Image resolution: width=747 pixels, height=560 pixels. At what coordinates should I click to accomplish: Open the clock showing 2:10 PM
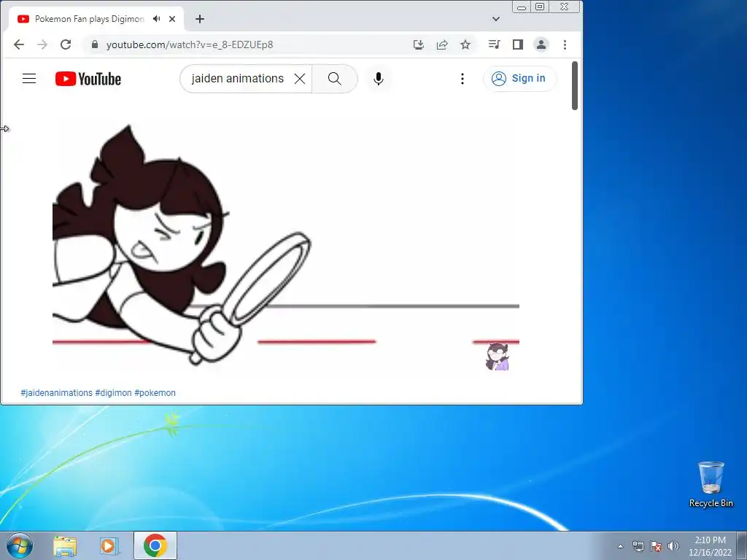point(710,546)
